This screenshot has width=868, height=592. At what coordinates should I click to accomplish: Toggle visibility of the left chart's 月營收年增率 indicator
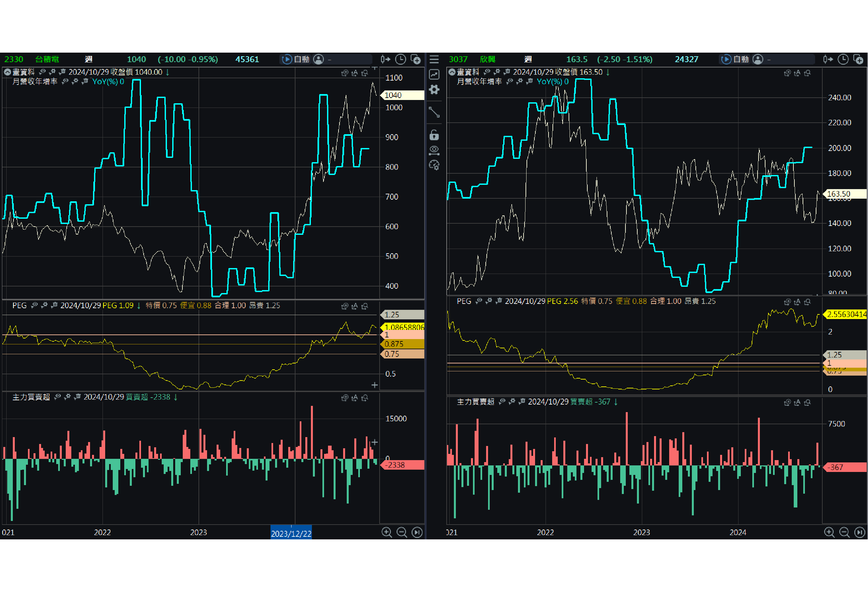[65, 82]
